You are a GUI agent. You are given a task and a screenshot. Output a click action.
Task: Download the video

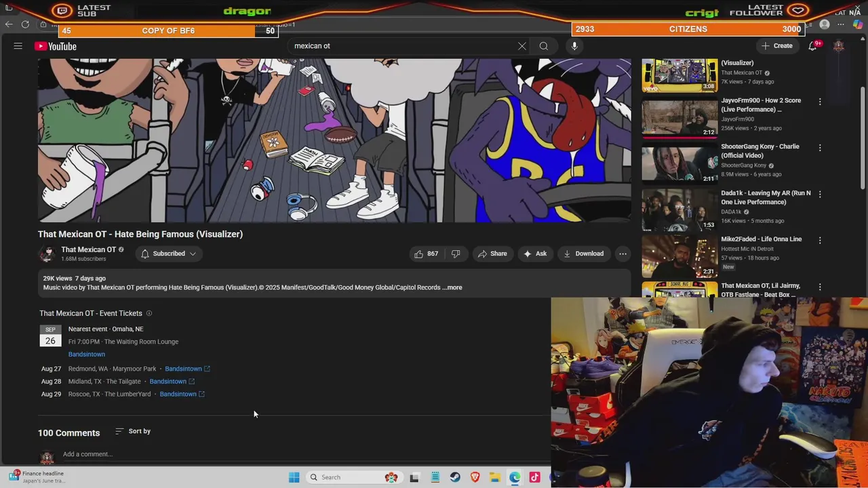click(583, 253)
